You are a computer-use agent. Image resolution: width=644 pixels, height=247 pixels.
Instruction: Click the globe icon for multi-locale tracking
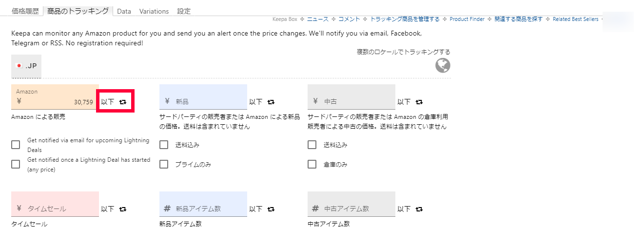(x=443, y=65)
